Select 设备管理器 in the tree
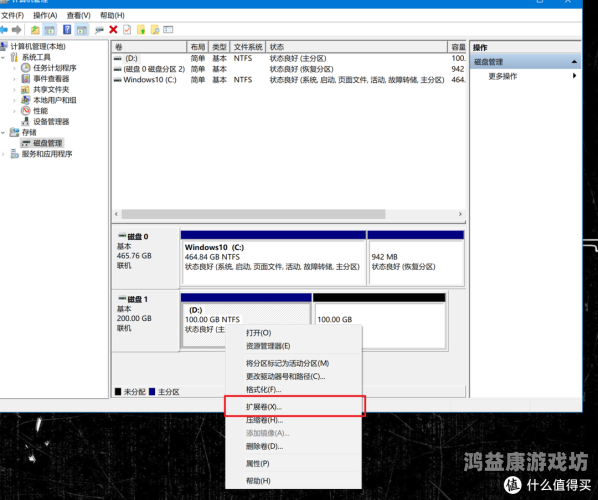This screenshot has width=598, height=500. click(51, 121)
